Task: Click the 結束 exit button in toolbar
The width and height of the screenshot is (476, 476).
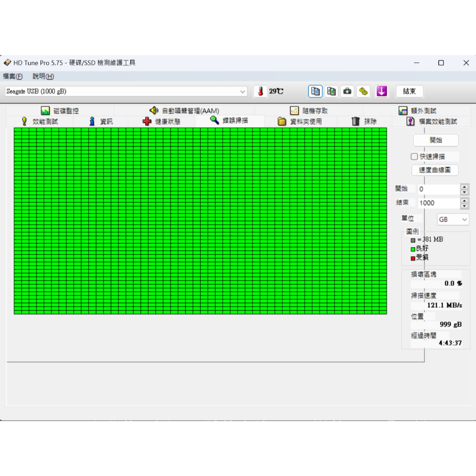Action: click(x=410, y=92)
